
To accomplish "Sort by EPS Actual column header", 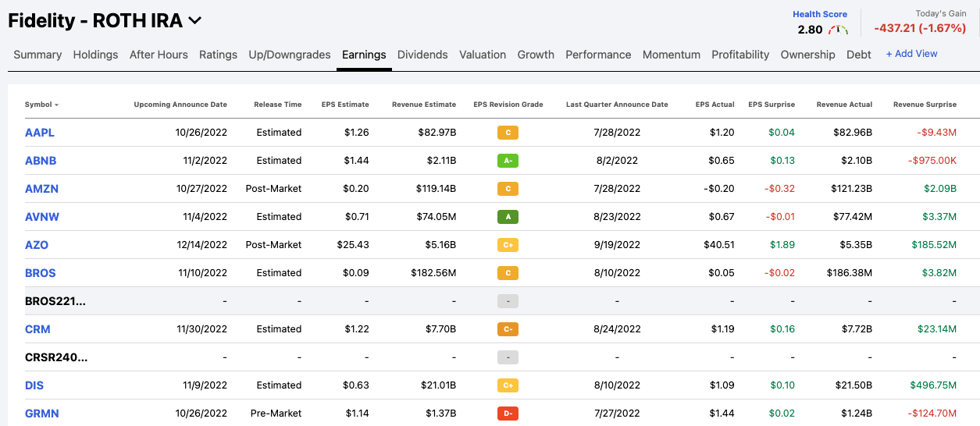I will (x=715, y=105).
